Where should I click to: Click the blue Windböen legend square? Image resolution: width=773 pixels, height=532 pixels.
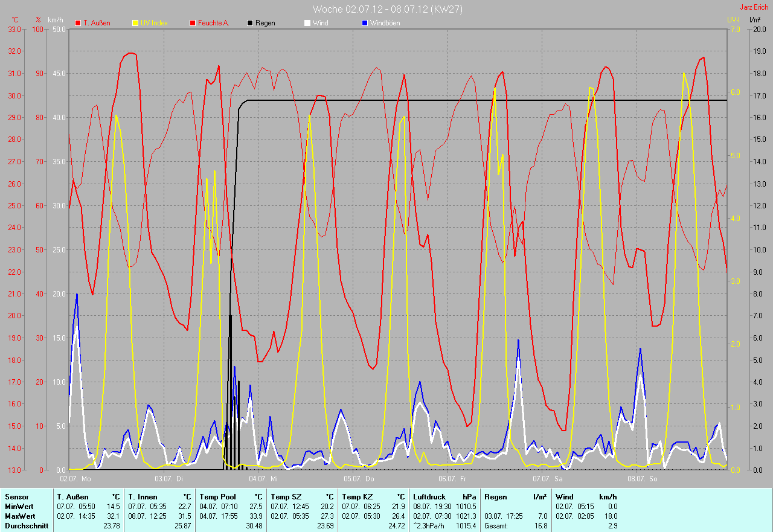364,23
